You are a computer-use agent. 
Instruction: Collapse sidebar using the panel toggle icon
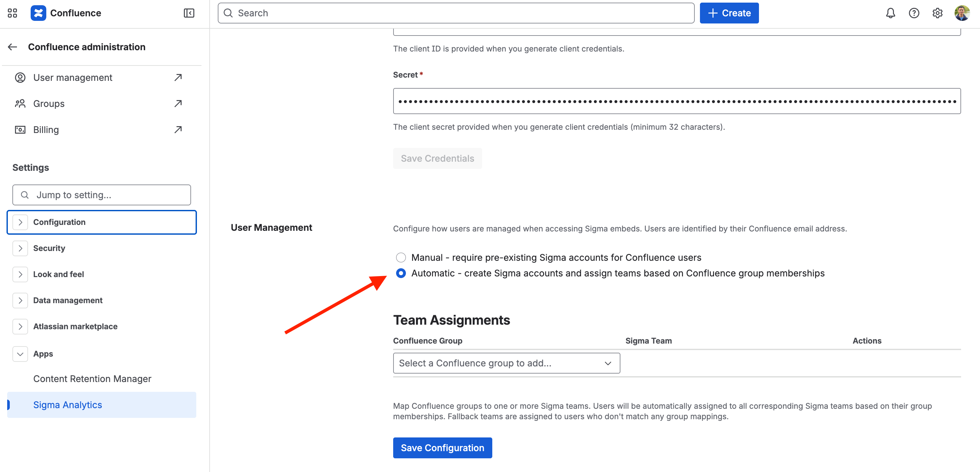(189, 13)
